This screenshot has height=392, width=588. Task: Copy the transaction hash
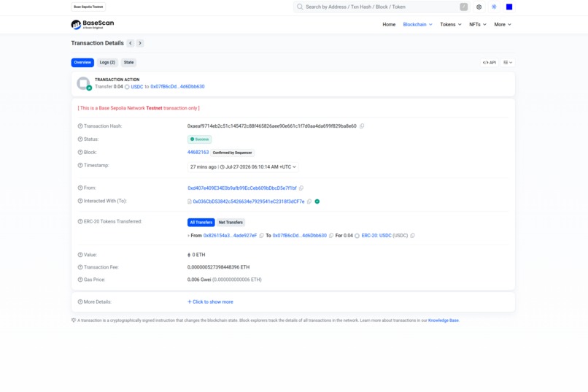click(x=362, y=126)
